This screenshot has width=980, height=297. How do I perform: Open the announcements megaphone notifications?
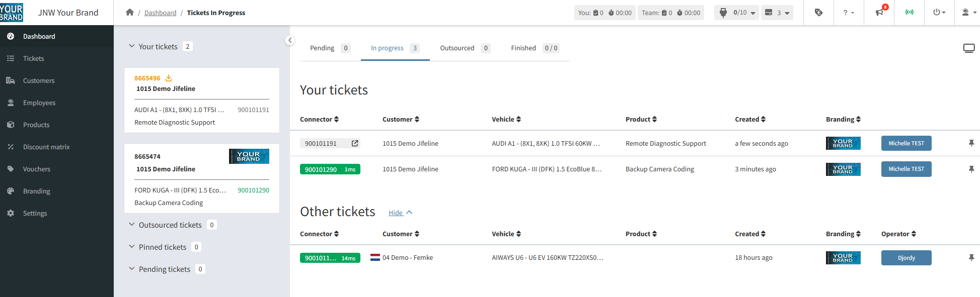[x=879, y=13]
